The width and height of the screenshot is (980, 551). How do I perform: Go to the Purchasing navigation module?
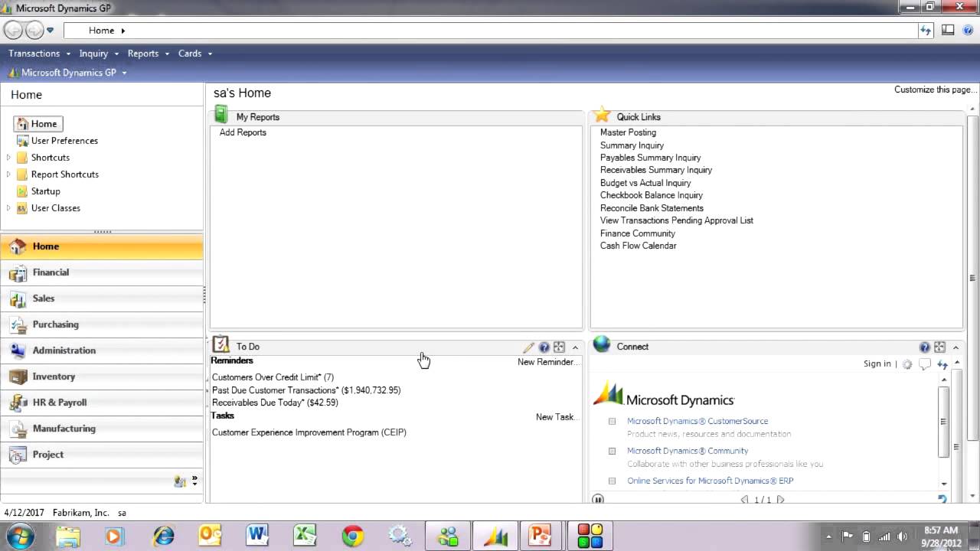pos(102,324)
